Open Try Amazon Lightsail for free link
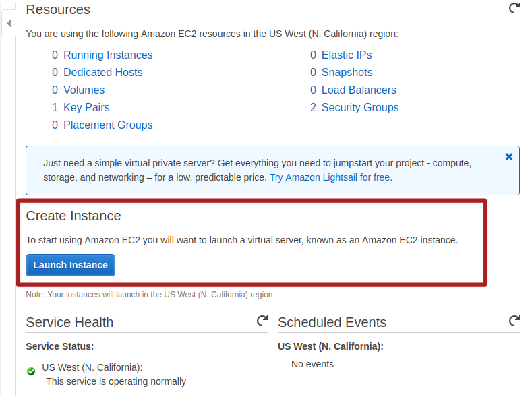This screenshot has width=532, height=399. point(330,177)
